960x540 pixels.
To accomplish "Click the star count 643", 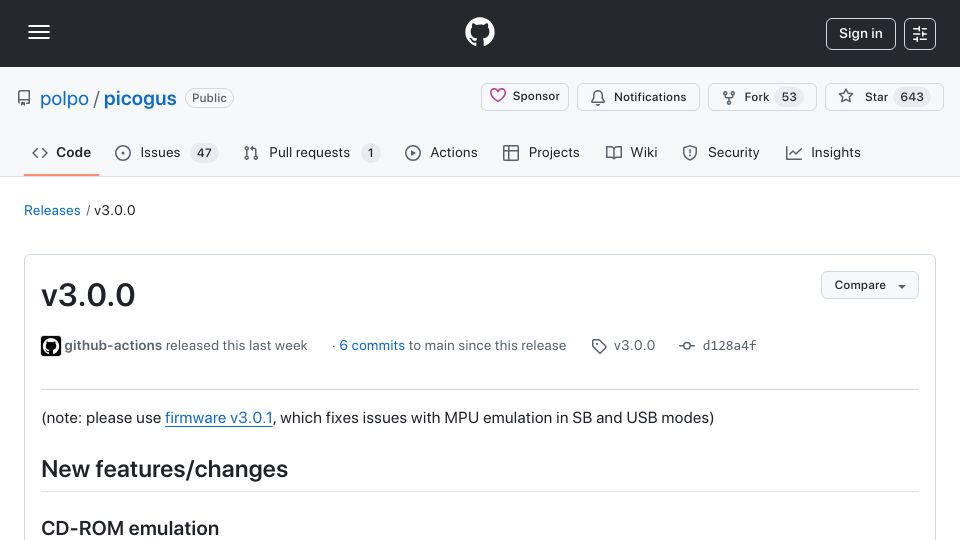I will (912, 97).
